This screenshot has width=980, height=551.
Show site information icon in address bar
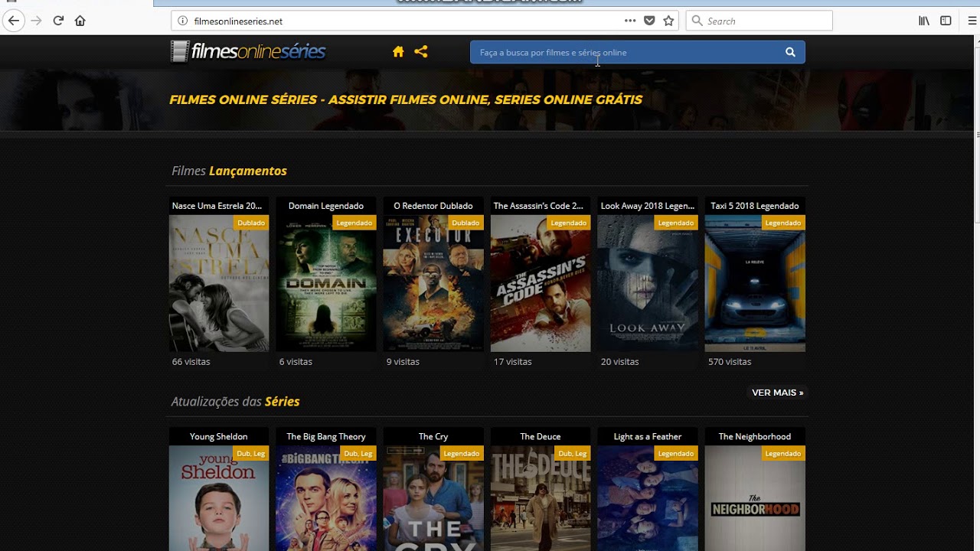182,21
